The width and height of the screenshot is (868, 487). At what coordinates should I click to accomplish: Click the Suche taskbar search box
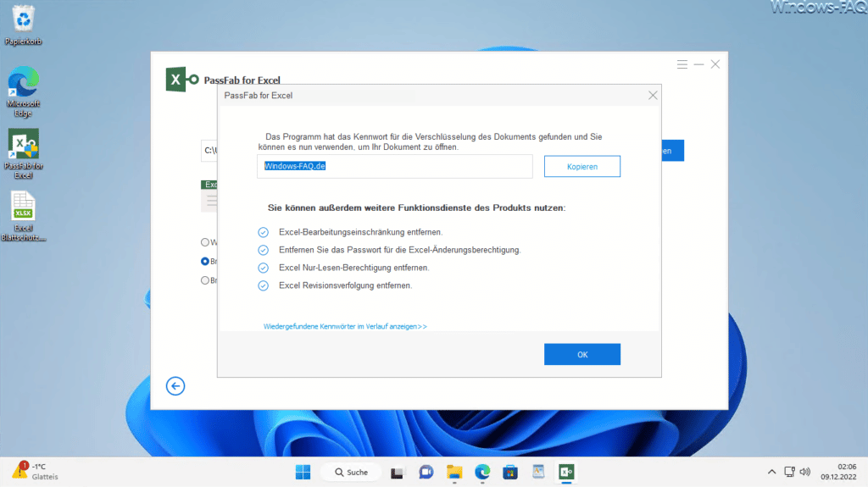pyautogui.click(x=352, y=472)
